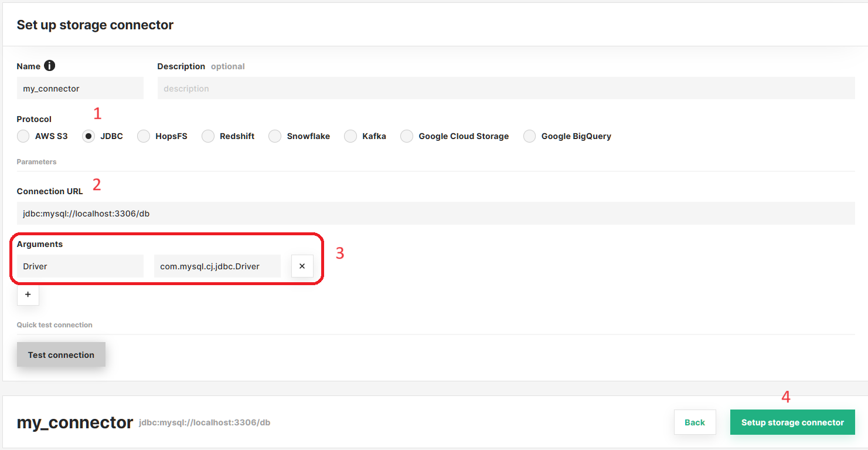
Task: Select the Snowflake protocol
Action: click(x=275, y=136)
